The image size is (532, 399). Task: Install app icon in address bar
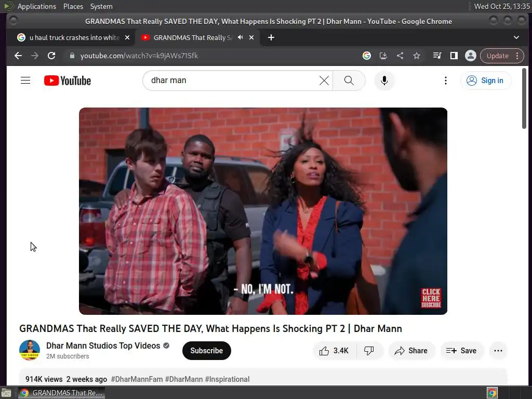point(383,56)
